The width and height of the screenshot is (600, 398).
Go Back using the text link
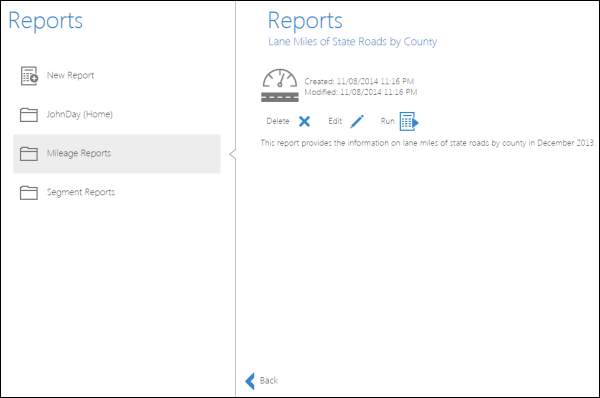pos(269,380)
